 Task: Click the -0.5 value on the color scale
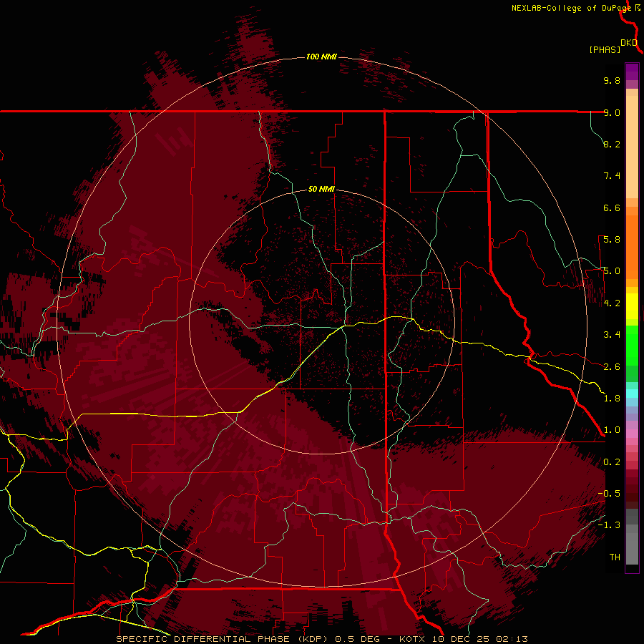tap(609, 494)
